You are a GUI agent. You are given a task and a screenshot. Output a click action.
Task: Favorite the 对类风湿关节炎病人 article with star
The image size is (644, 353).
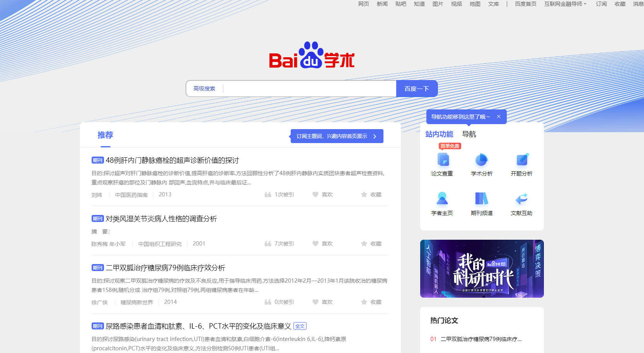click(364, 244)
